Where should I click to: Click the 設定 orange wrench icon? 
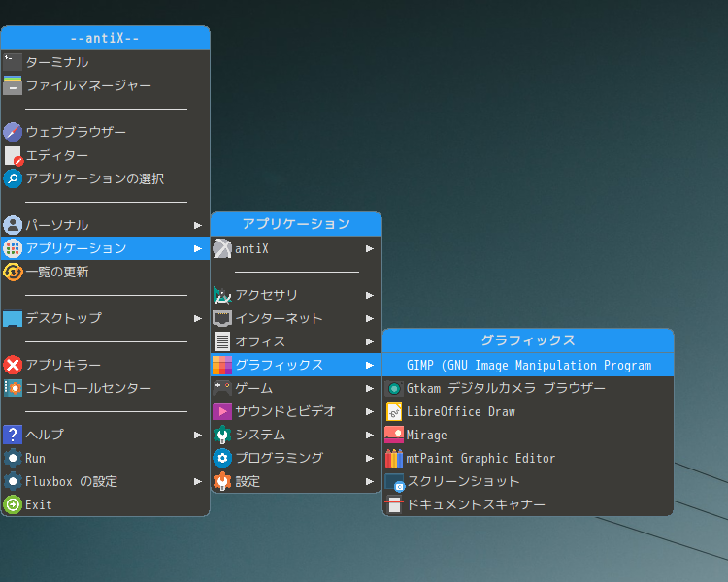click(222, 481)
